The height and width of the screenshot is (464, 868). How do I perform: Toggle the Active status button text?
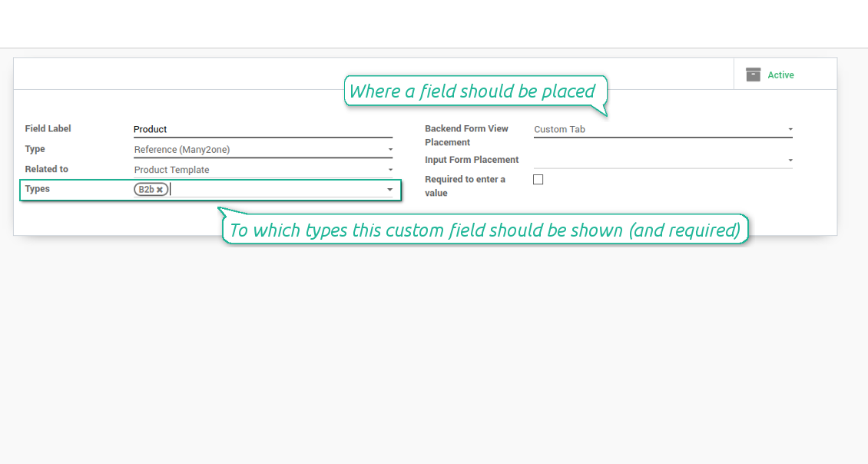point(780,75)
